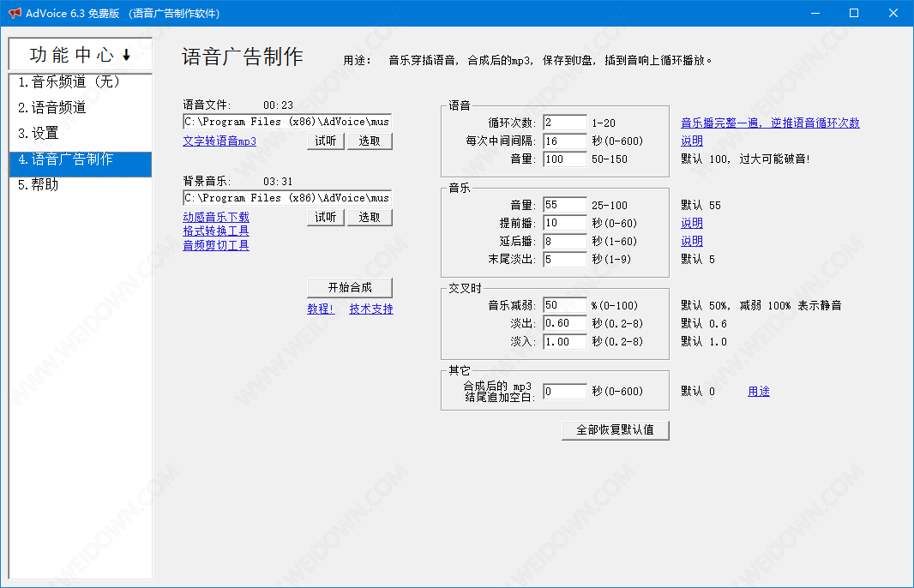Open the 用途 link
Viewport: 914px width, 588px height.
(758, 392)
